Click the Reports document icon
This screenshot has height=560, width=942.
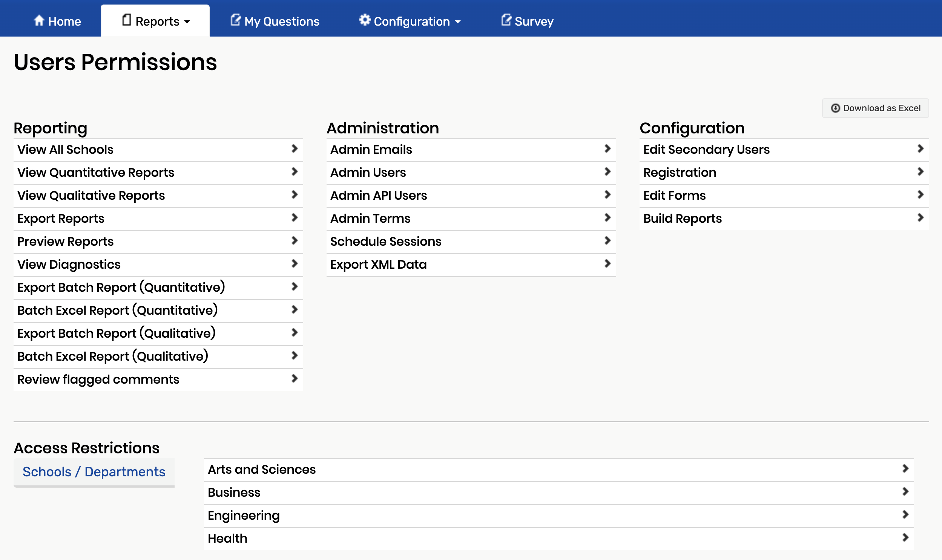(x=127, y=20)
